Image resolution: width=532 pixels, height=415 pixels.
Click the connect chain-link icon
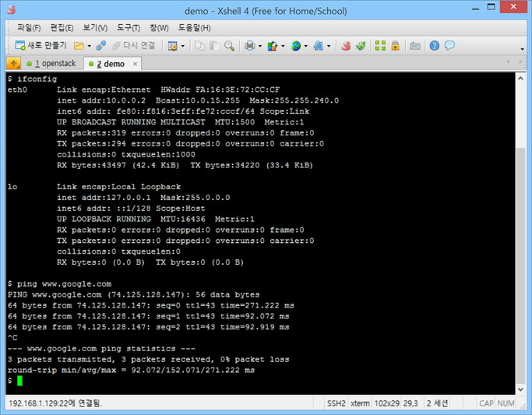pos(101,45)
